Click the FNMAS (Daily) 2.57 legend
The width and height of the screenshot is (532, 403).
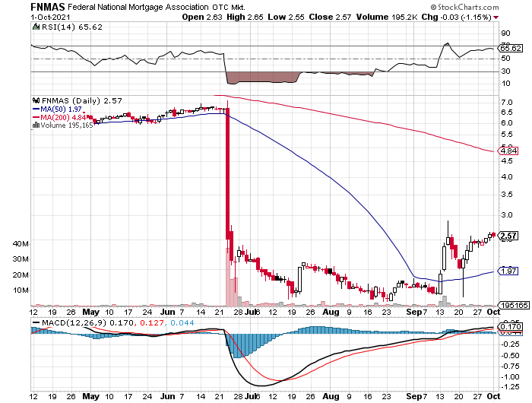point(82,100)
